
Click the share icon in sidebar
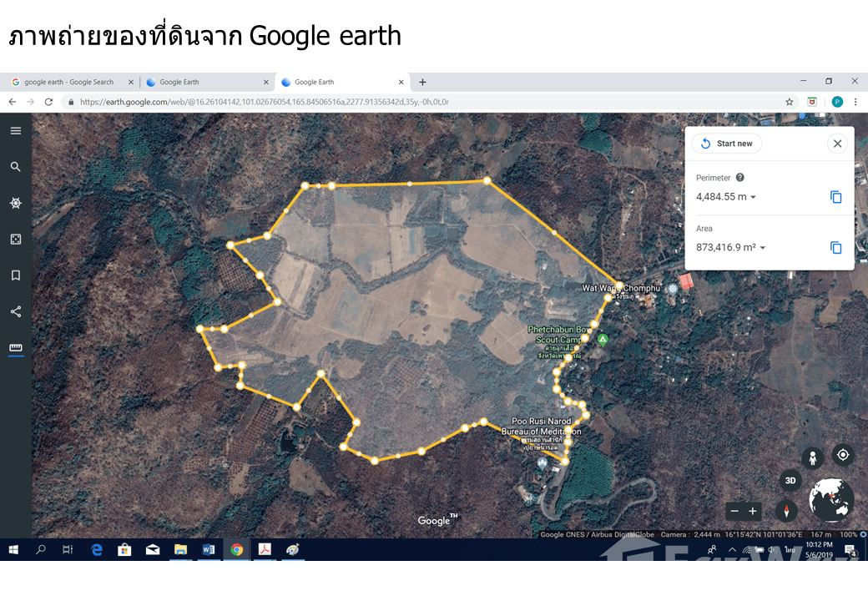[x=15, y=312]
